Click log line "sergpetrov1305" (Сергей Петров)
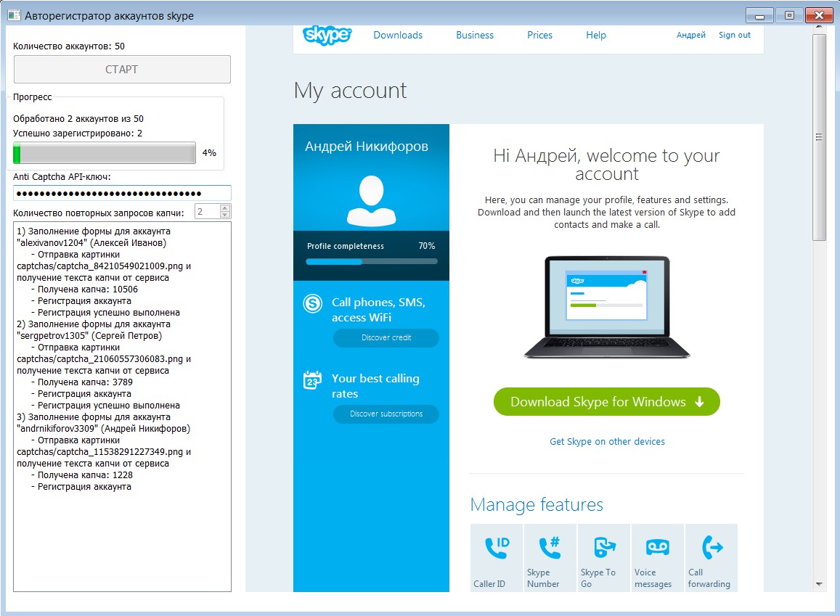Image resolution: width=840 pixels, height=616 pixels. [89, 336]
